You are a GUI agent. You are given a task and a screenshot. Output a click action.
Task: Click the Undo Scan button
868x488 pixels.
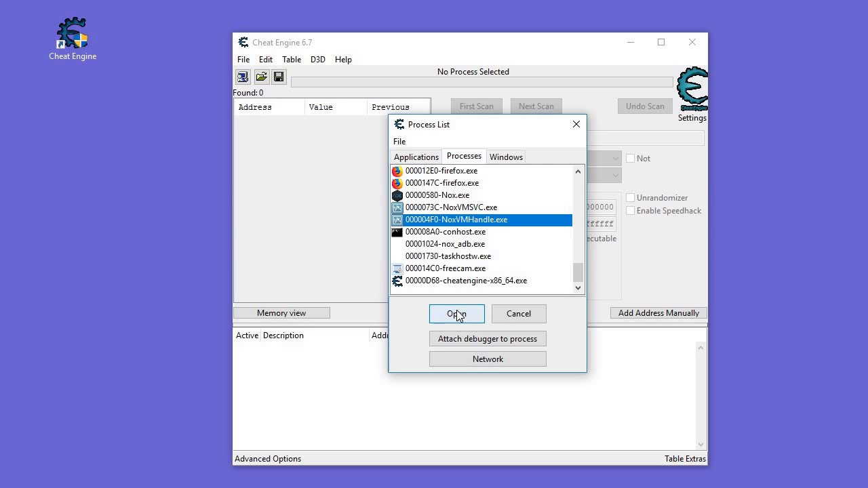tap(645, 106)
